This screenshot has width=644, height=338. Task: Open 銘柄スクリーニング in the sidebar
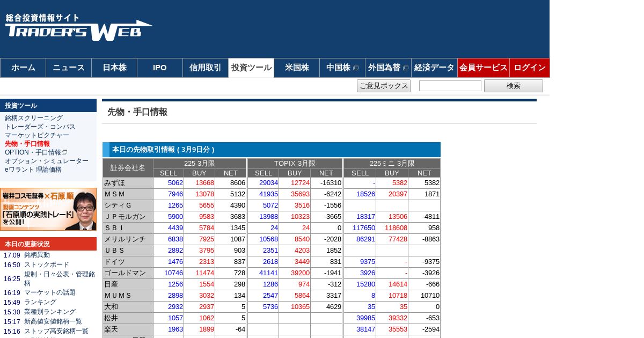tap(34, 118)
